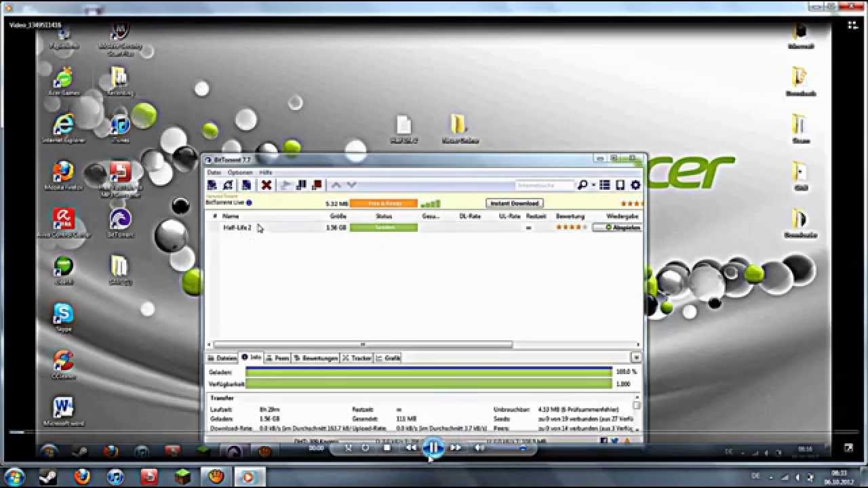Click the Switch to Library icon top right
Viewport: 868px width, 488px height.
852,25
